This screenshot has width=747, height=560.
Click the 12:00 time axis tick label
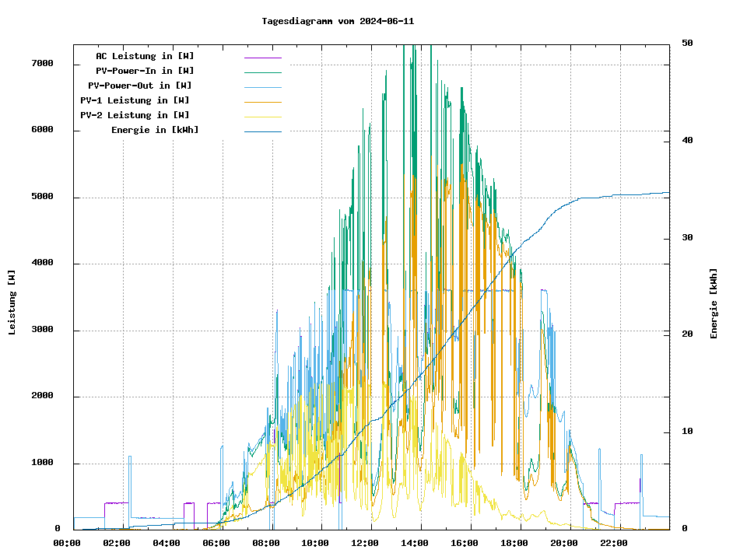(x=365, y=543)
